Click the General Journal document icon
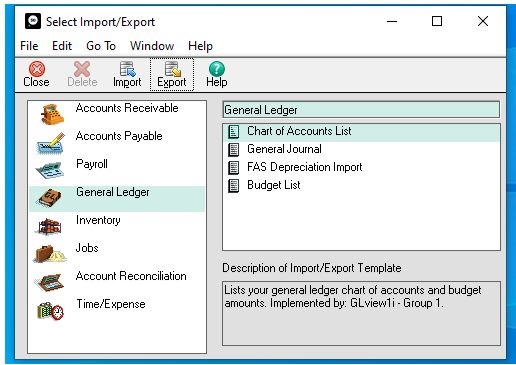 [x=233, y=149]
